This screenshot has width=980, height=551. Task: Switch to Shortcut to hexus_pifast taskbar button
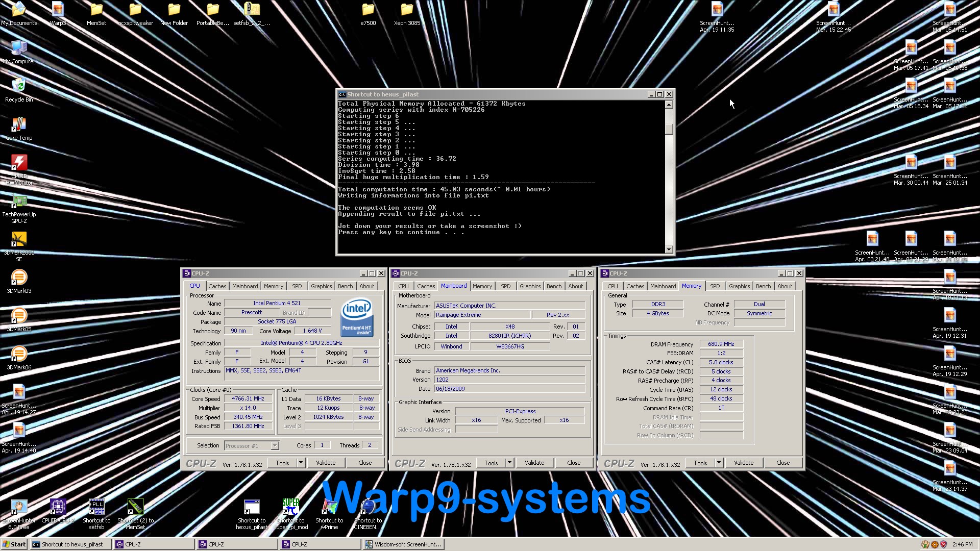(x=71, y=544)
